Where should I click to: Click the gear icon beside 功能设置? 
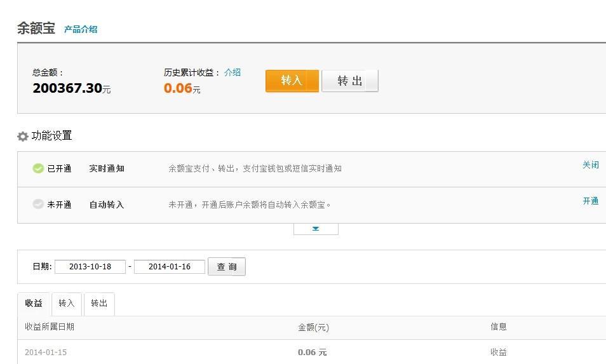pos(23,137)
